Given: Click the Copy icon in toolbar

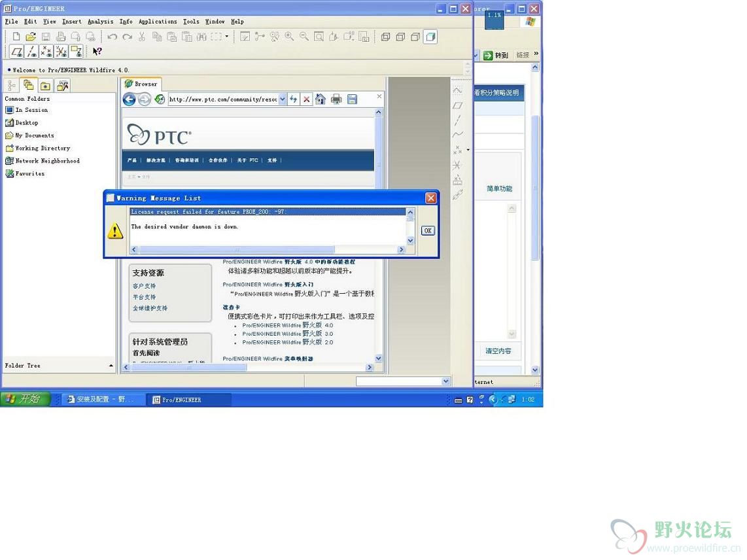Looking at the screenshot, I should point(157,37).
